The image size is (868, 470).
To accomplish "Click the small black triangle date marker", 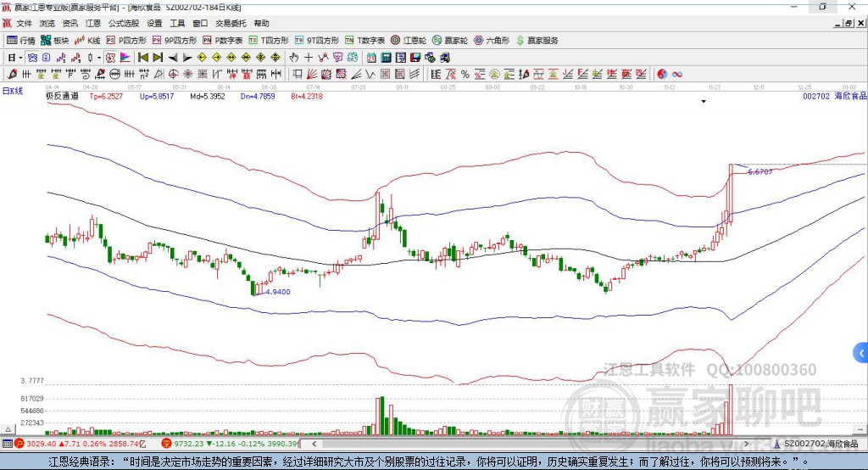I will pyautogui.click(x=704, y=102).
